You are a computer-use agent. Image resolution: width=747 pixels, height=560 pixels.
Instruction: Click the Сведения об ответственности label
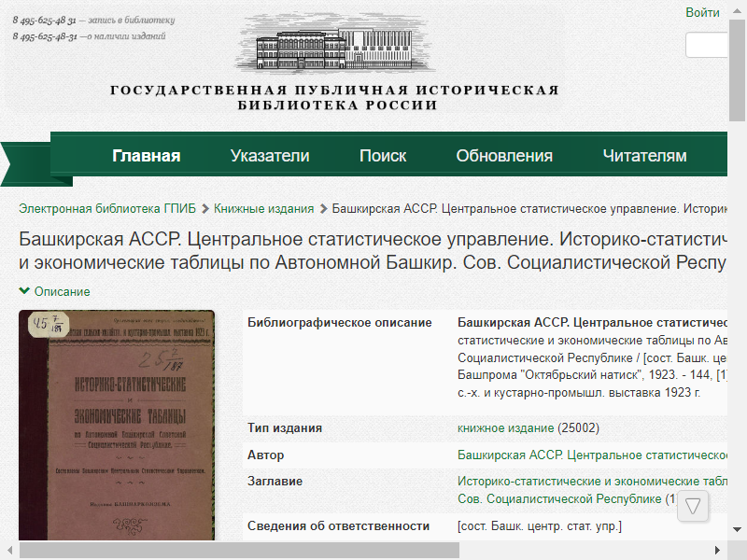click(x=338, y=525)
